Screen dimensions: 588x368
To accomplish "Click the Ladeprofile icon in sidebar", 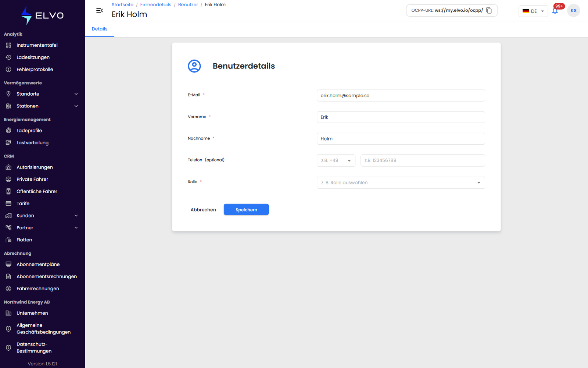I will click(x=8, y=131).
